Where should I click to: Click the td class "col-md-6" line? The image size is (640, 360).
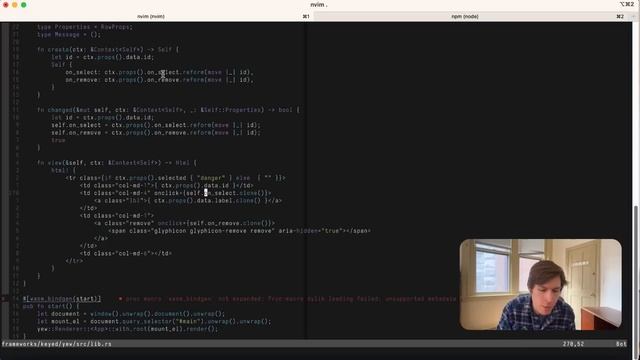(126, 253)
